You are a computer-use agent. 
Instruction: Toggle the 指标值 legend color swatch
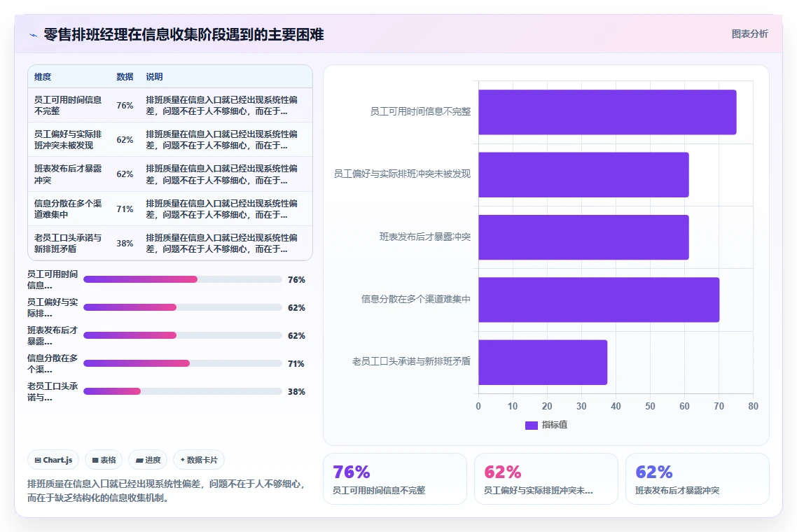click(x=531, y=426)
